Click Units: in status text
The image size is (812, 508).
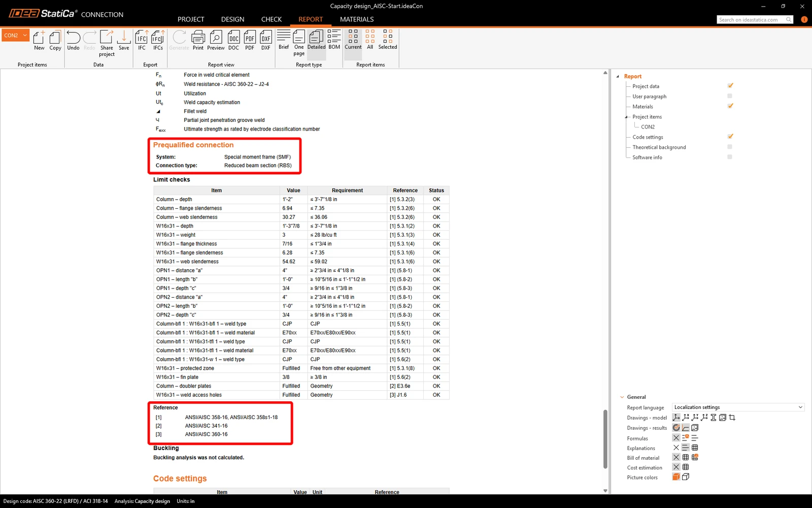pos(185,501)
